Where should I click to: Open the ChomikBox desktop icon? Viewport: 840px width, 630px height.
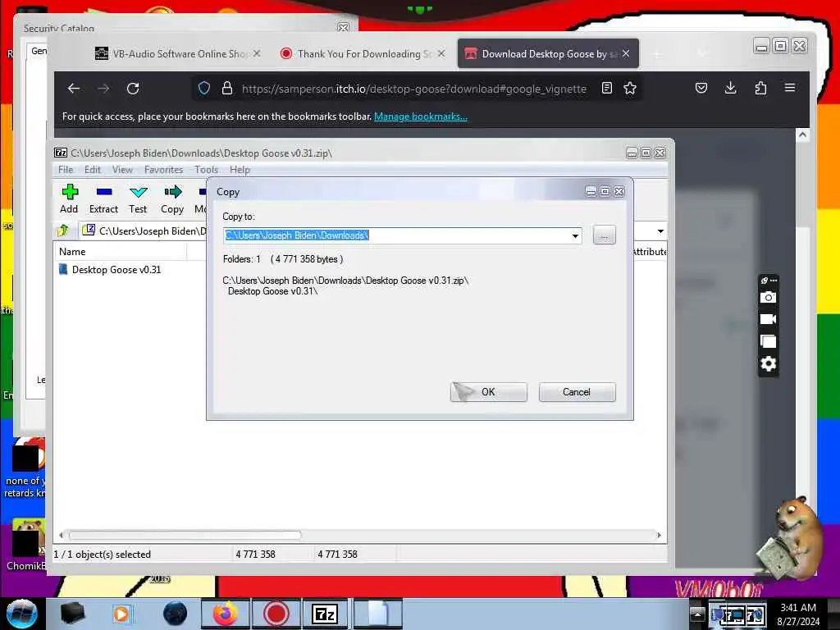tap(25, 545)
